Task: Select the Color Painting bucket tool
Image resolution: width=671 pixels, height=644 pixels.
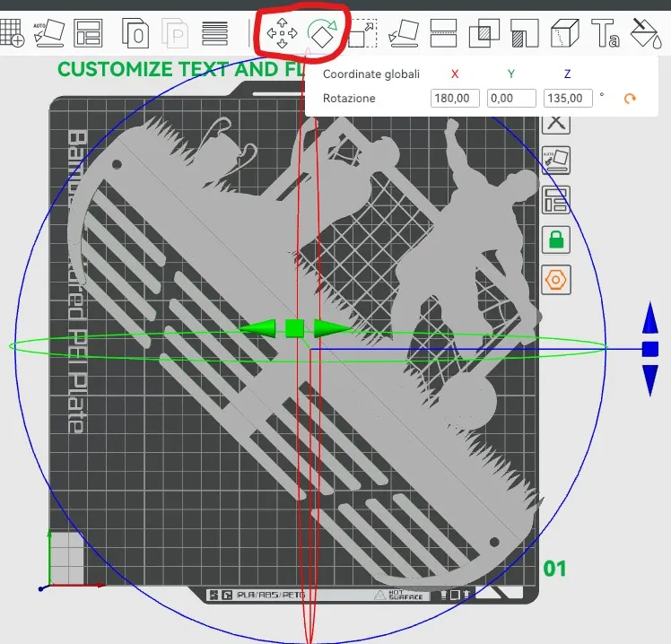Action: pyautogui.click(x=646, y=33)
